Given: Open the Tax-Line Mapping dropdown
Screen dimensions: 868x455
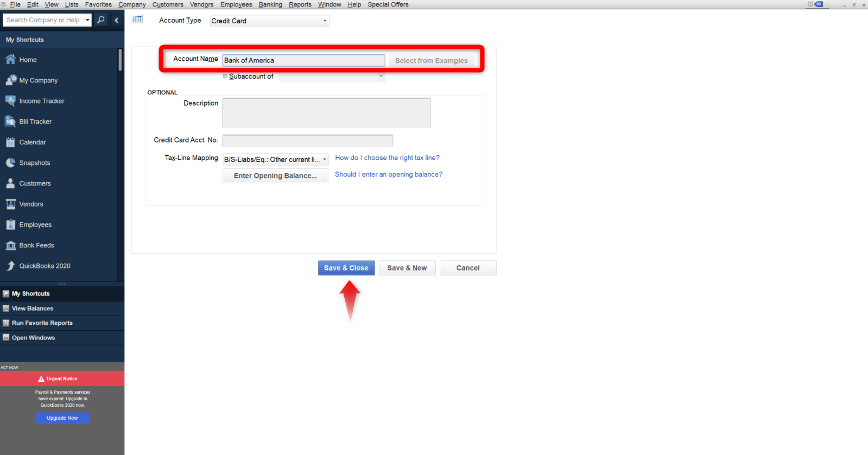Looking at the screenshot, I should pos(276,159).
